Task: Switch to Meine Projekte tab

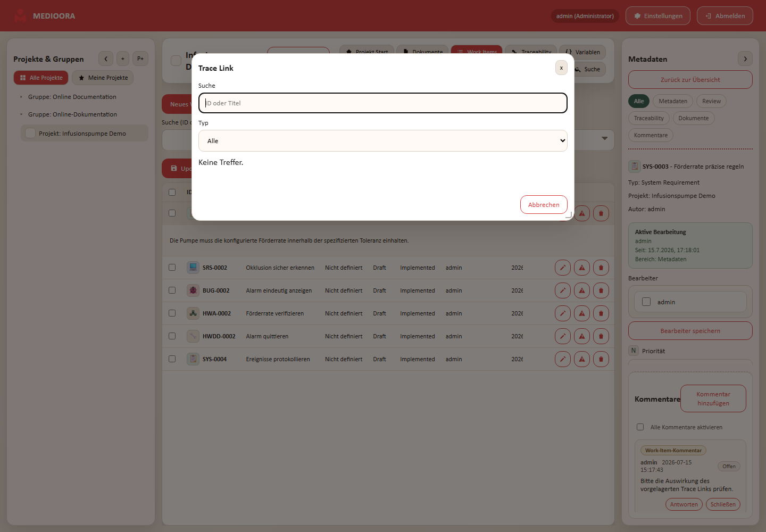Action: (x=103, y=78)
